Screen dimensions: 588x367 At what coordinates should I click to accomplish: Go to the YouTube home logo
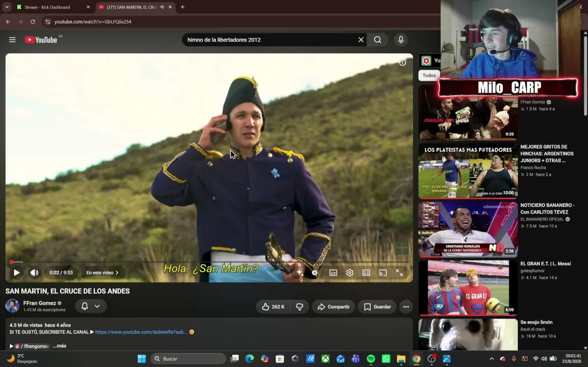41,40
